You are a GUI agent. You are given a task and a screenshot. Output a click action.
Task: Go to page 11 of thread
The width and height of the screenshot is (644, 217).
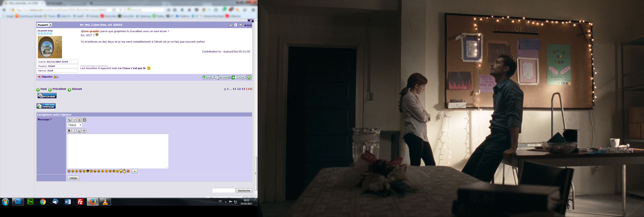click(234, 89)
